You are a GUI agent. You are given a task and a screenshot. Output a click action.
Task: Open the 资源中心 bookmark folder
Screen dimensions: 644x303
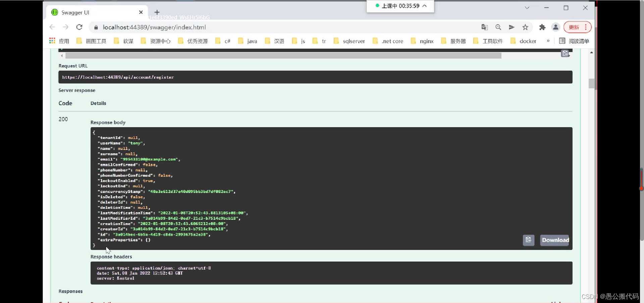(x=156, y=41)
